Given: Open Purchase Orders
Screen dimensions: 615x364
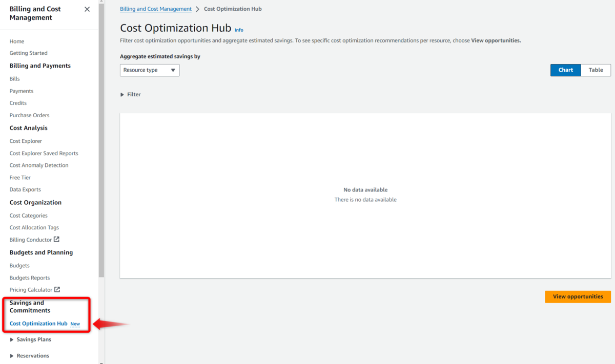Looking at the screenshot, I should pyautogui.click(x=30, y=115).
